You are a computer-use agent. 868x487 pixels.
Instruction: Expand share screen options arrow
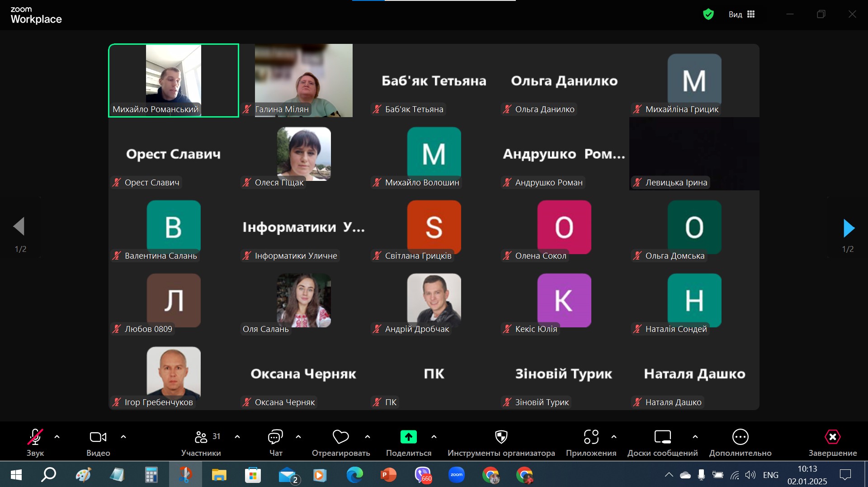434,437
